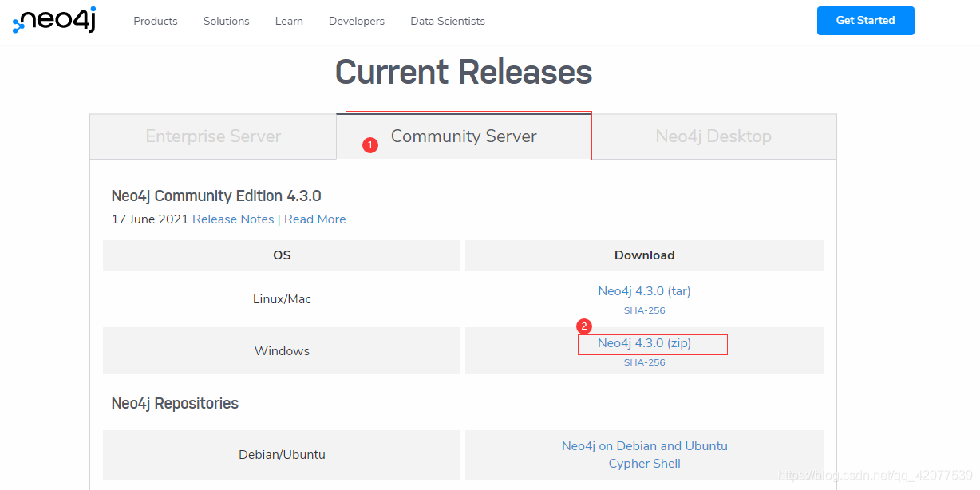Download Neo4j 4.3.0 (tar) for Linux/Mac

pyautogui.click(x=644, y=291)
